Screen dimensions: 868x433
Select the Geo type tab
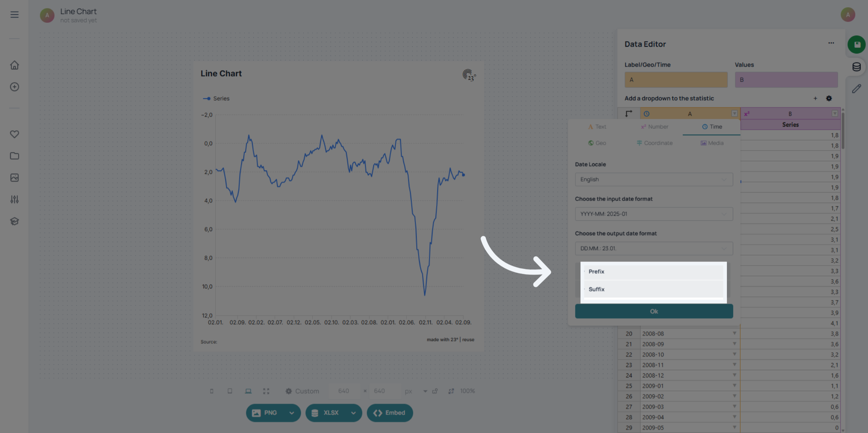click(x=597, y=143)
